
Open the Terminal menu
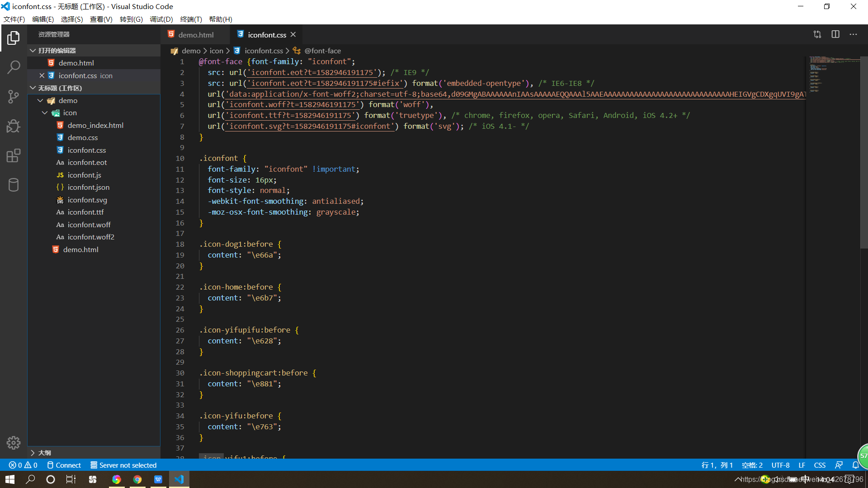tap(191, 19)
